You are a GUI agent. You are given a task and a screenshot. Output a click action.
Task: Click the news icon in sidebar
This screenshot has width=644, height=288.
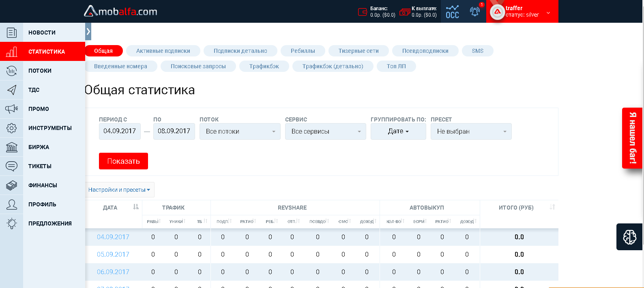tap(11, 32)
